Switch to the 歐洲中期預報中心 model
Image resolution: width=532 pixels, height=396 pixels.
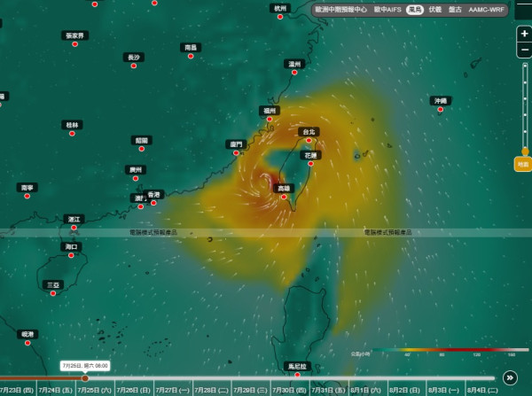point(341,10)
